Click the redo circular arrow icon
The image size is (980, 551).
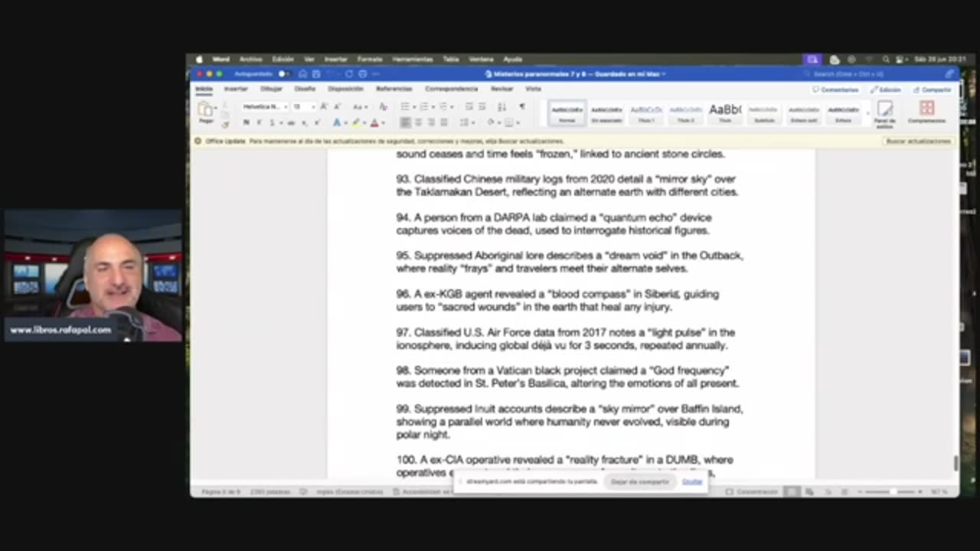click(x=349, y=74)
